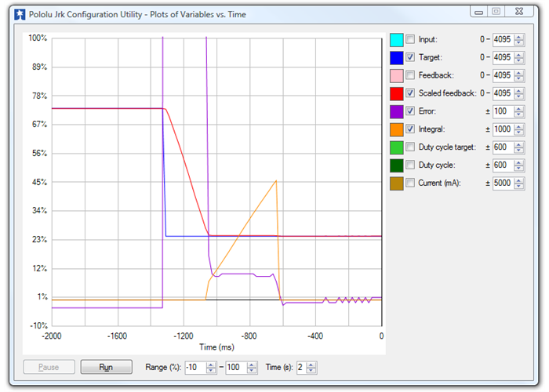This screenshot has width=549, height=392.
Task: Click the Pause button
Action: pyautogui.click(x=49, y=367)
